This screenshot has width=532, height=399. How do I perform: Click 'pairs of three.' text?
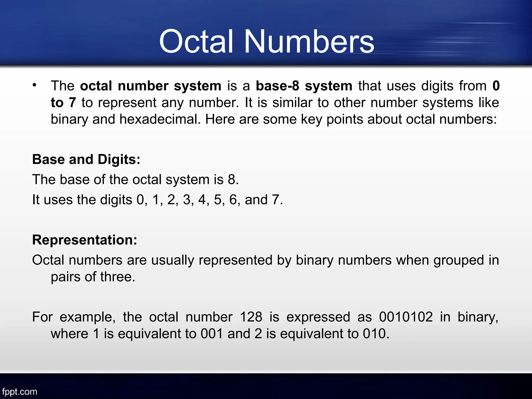(93, 277)
